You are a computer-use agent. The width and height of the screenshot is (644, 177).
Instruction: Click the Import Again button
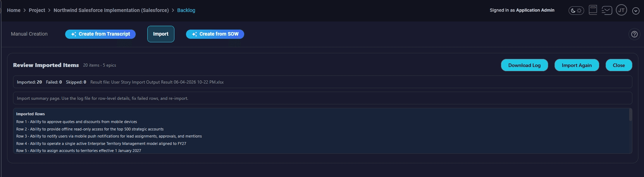577,65
